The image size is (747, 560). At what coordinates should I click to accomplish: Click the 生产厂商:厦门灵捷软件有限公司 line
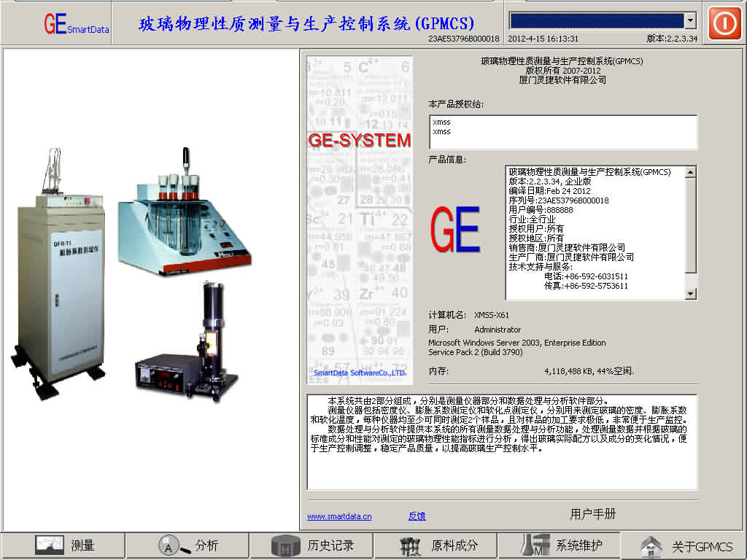(x=571, y=257)
